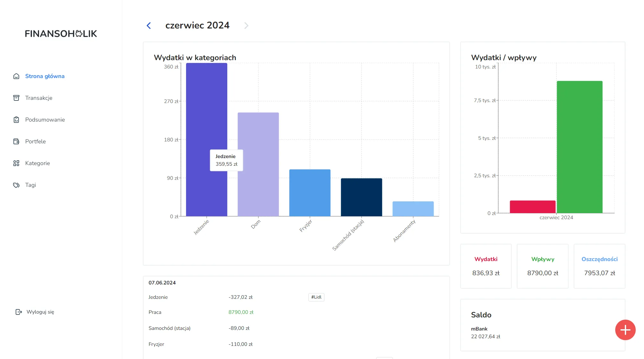Click the Jedzenie axis label under the chart
Screen dimensions: 644x359
(x=201, y=227)
